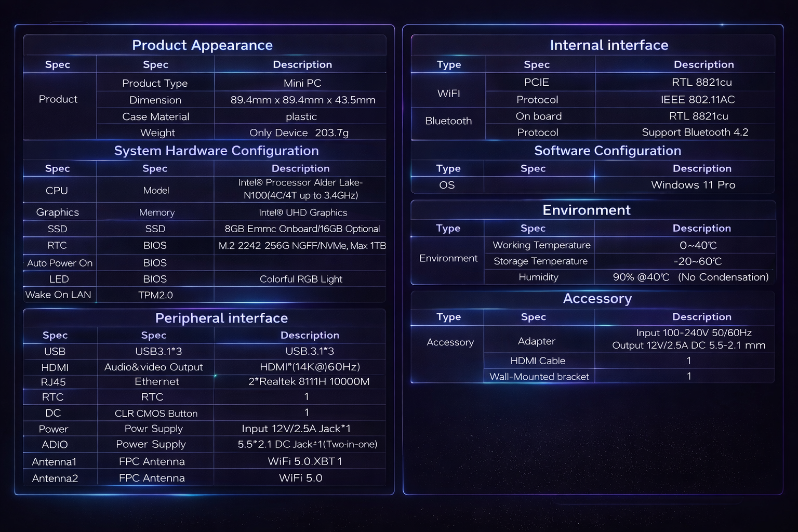The width and height of the screenshot is (798, 532).
Task: Select the IEEE 802.11AC protocol value
Action: click(697, 99)
